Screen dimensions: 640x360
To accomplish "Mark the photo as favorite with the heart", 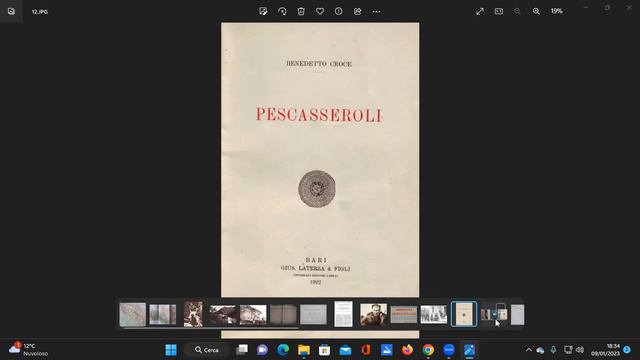I will pos(320,11).
